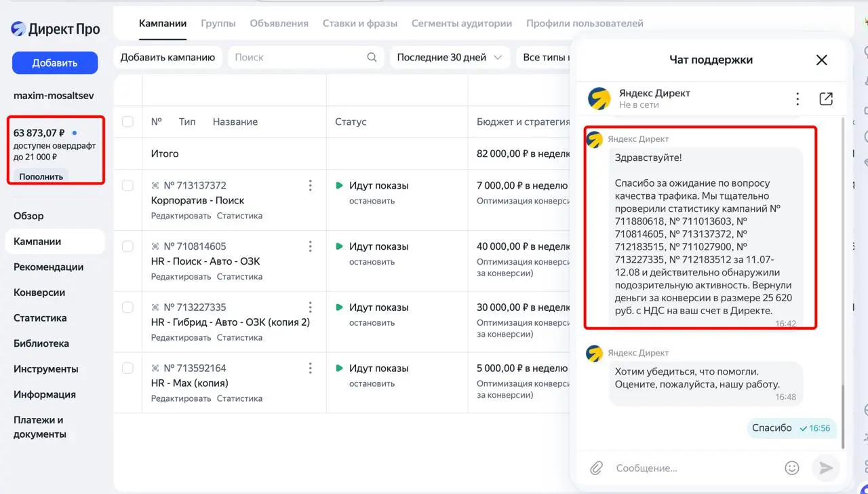Select checkbox for HR - Max (копия) campaign
The height and width of the screenshot is (494, 868).
click(x=127, y=368)
